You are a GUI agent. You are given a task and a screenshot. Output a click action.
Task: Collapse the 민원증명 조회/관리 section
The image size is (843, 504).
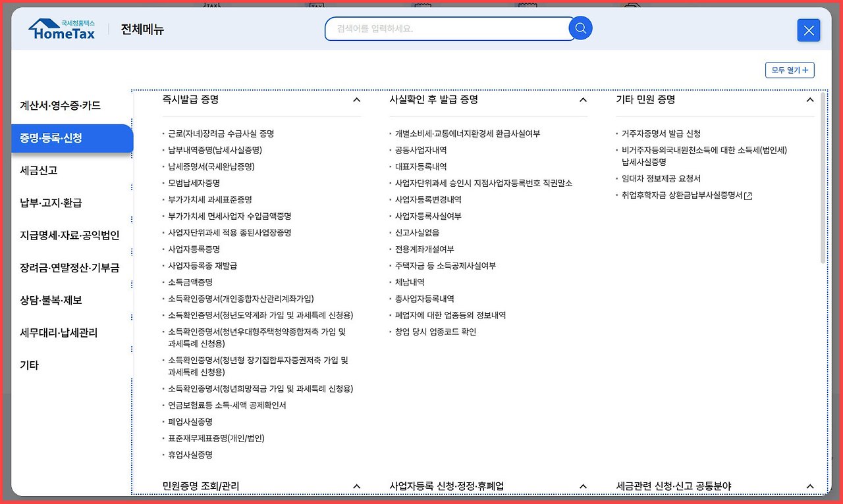(356, 486)
